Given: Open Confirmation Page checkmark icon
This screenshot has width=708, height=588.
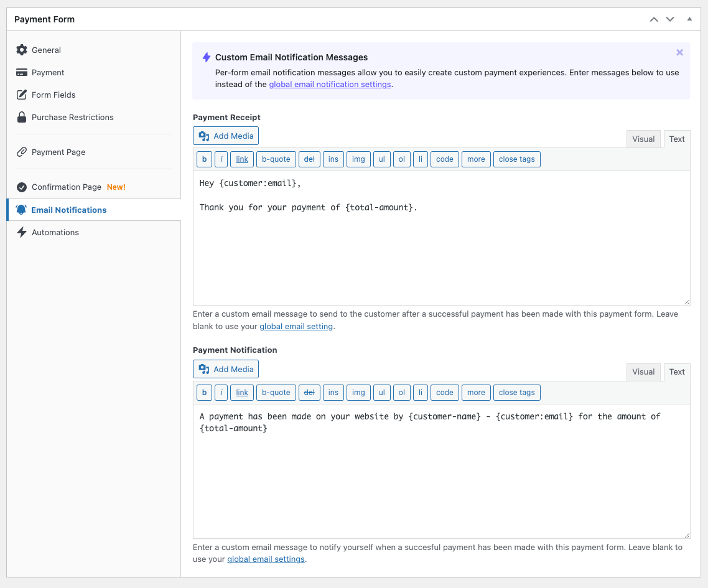Looking at the screenshot, I should click(22, 187).
